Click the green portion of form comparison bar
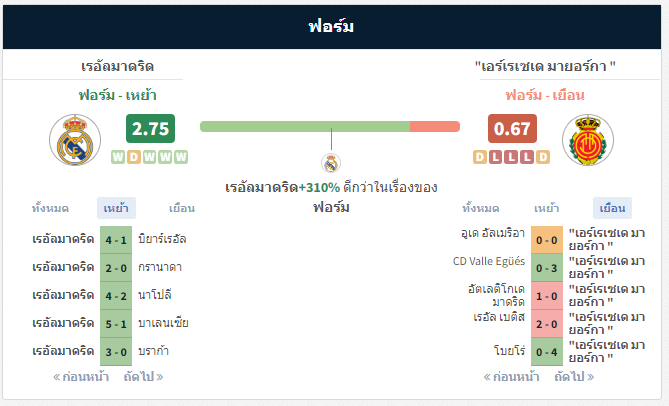This screenshot has height=406, width=669. [x=305, y=127]
